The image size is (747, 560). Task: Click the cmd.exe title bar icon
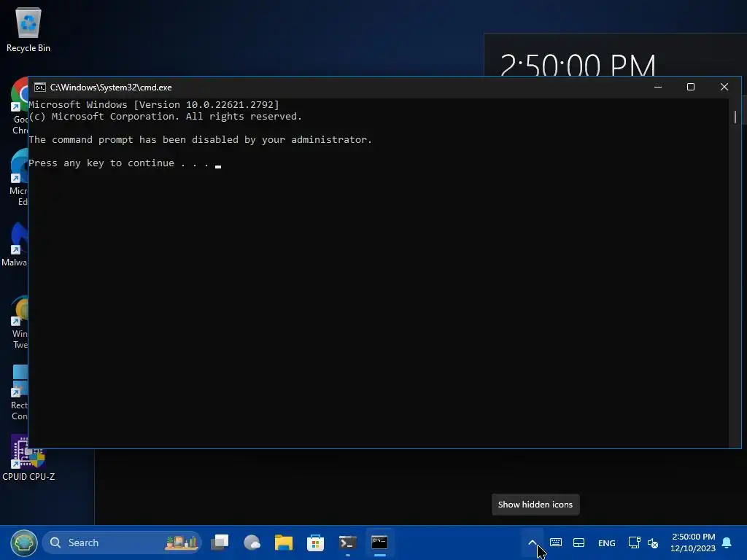coord(40,87)
